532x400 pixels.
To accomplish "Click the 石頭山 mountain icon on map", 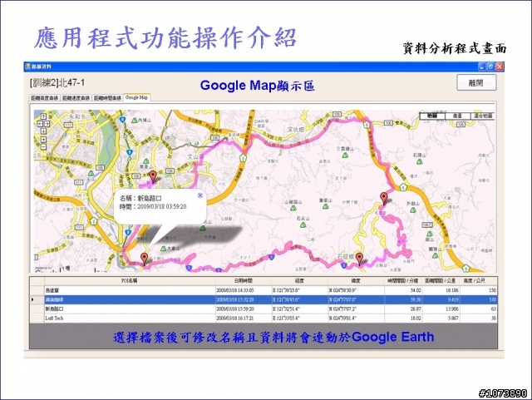I will click(419, 161).
